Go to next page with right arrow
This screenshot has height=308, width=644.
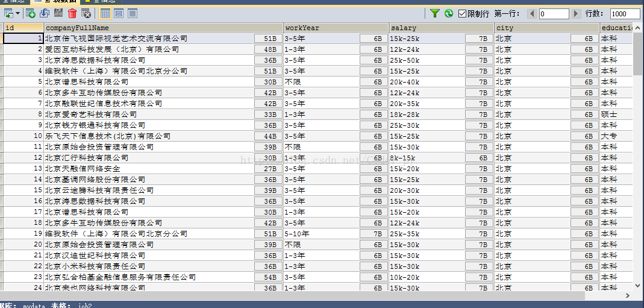tap(577, 13)
